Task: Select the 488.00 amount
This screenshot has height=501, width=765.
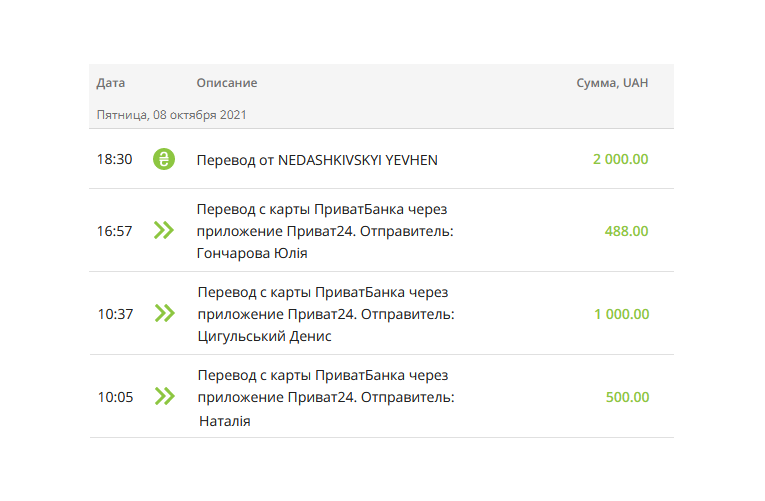Action: click(626, 231)
